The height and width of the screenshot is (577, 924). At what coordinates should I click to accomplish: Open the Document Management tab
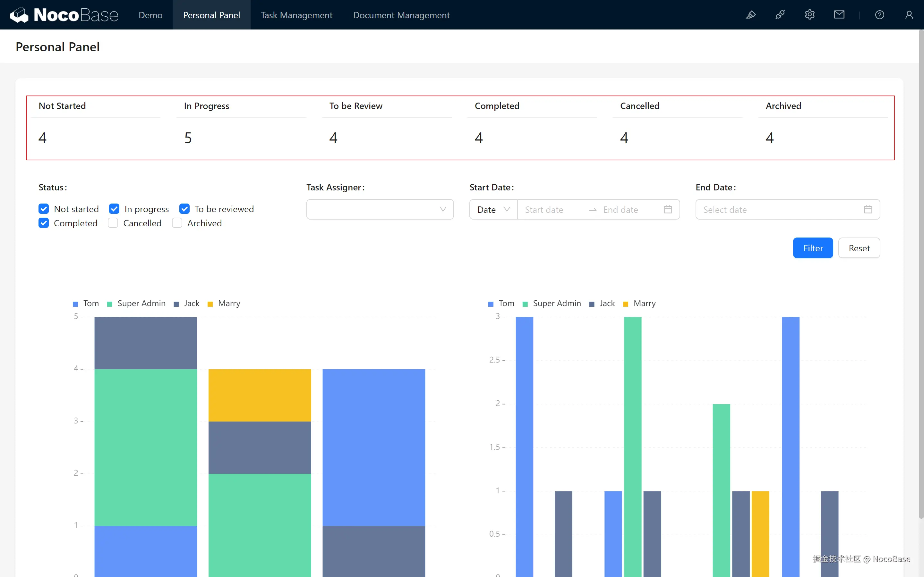[401, 15]
